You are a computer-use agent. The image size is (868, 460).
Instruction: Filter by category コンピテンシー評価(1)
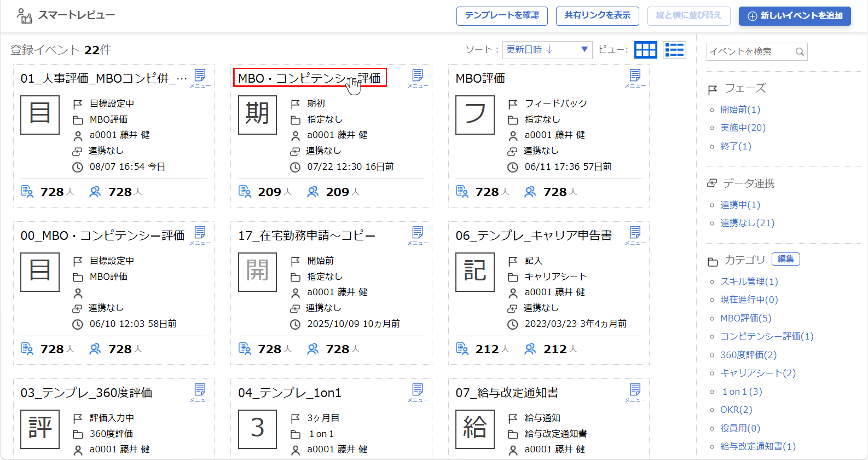(767, 336)
